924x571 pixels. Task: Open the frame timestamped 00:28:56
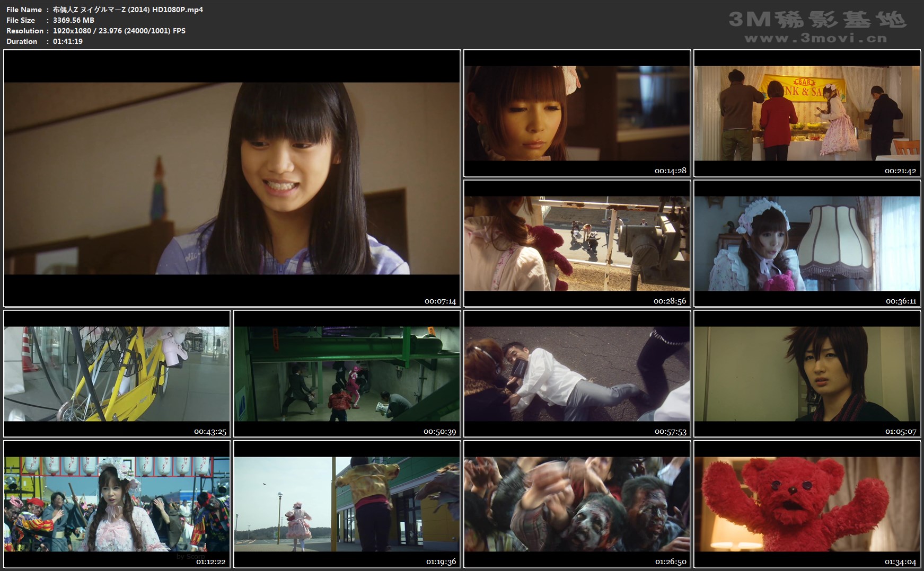click(x=577, y=244)
